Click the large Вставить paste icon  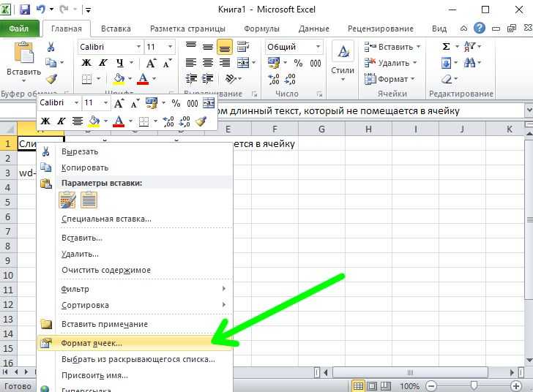pos(23,53)
